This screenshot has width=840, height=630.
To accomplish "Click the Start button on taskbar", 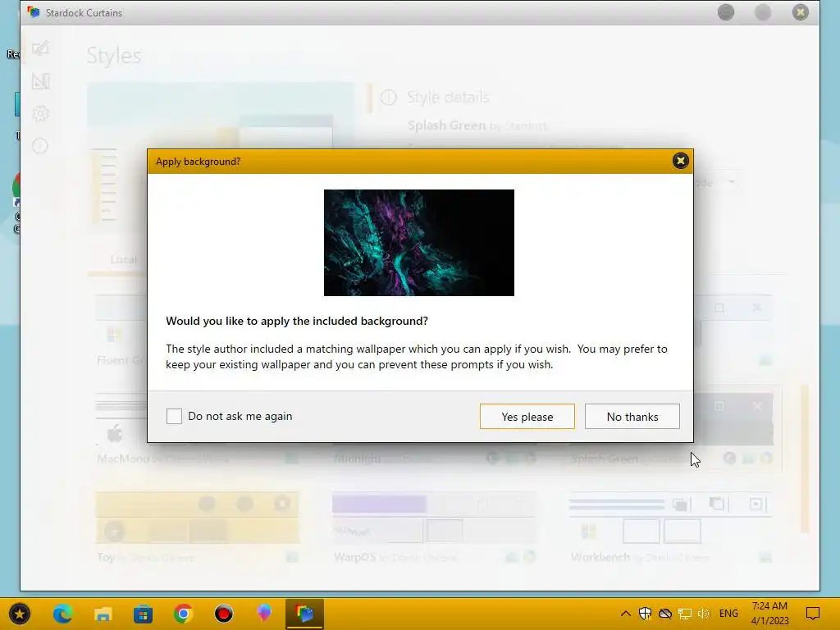I will 20,614.
